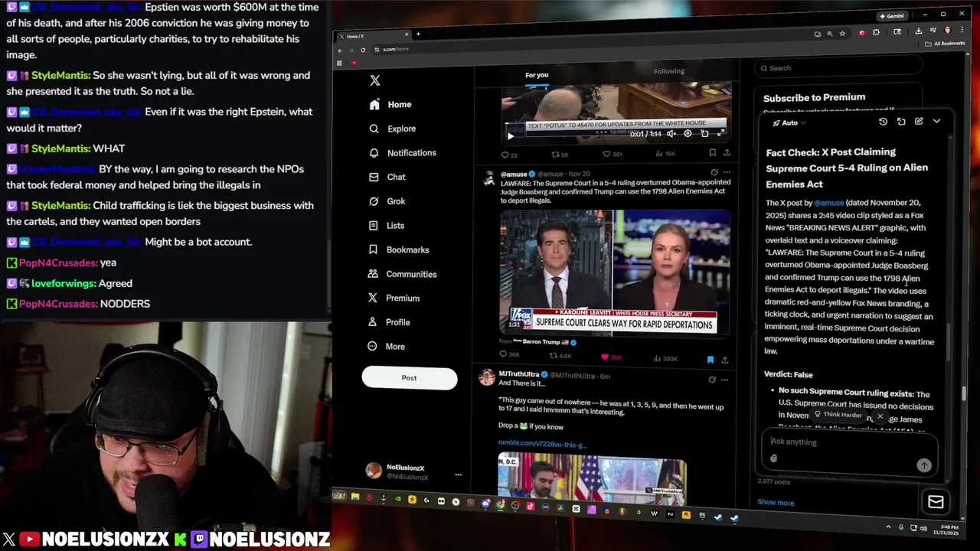Image resolution: width=980 pixels, height=551 pixels.
Task: Collapse the Grok panel chevron
Action: (936, 121)
